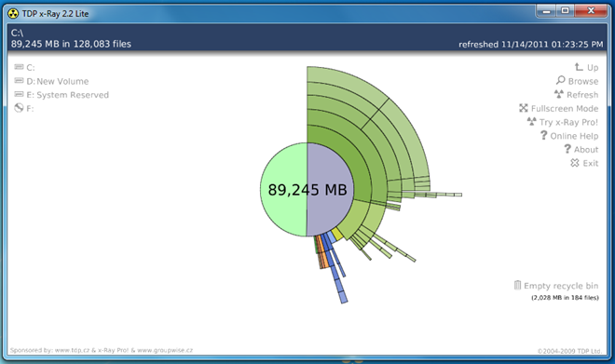Select the C: drive entry
The height and width of the screenshot is (364, 615).
point(25,67)
